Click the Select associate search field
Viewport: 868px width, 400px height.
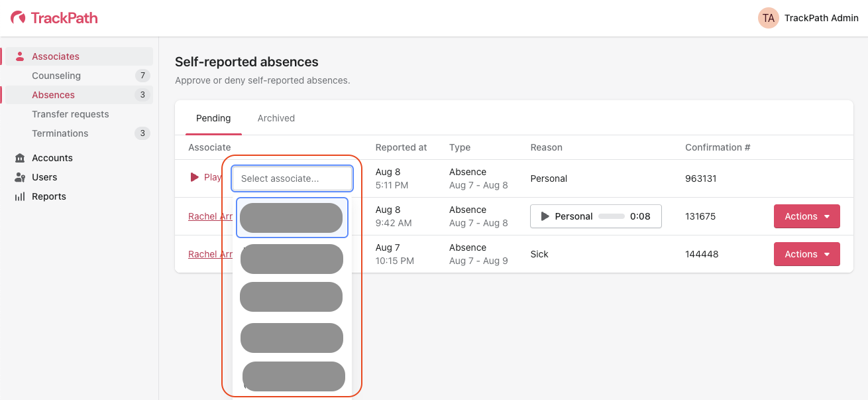[292, 178]
